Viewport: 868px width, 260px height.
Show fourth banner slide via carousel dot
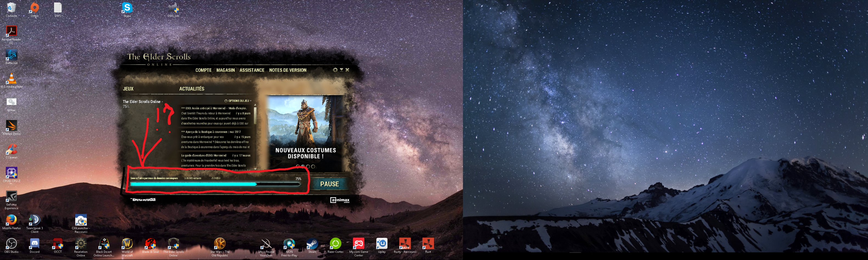point(313,166)
